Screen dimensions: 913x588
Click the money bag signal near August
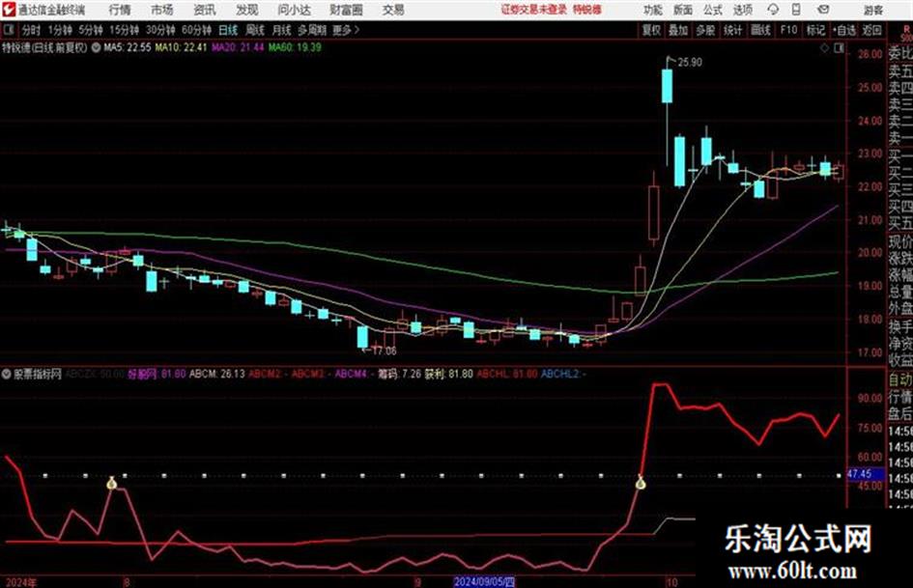[x=112, y=483]
